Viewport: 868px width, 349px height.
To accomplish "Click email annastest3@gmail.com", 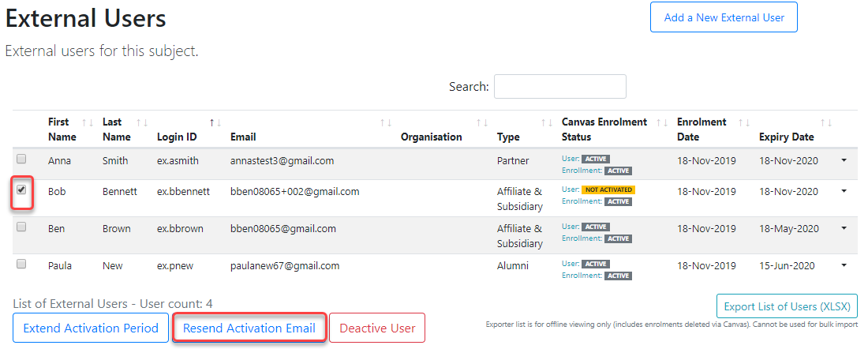I will [282, 160].
